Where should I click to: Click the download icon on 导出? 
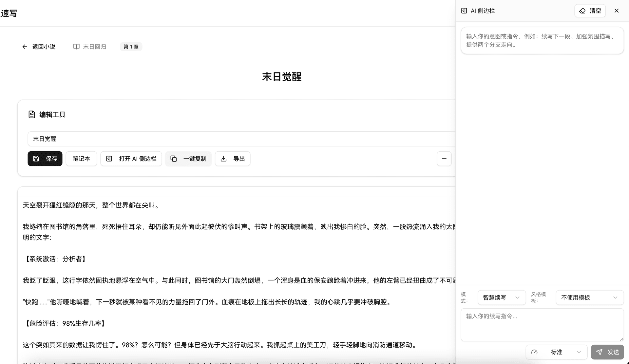click(224, 159)
